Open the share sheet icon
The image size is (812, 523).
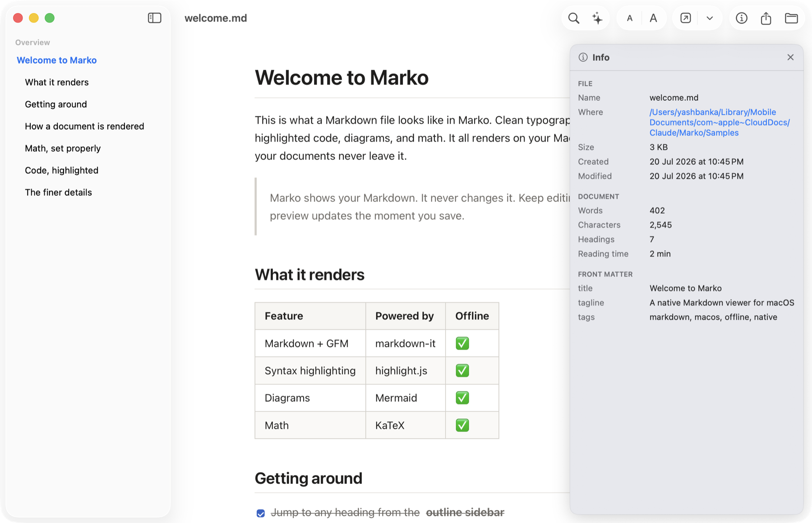766,18
